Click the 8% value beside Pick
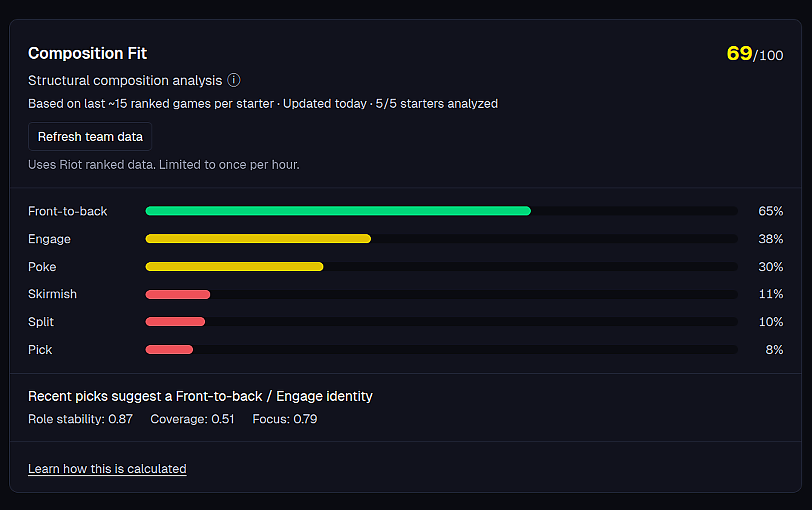The height and width of the screenshot is (510, 812). point(775,350)
